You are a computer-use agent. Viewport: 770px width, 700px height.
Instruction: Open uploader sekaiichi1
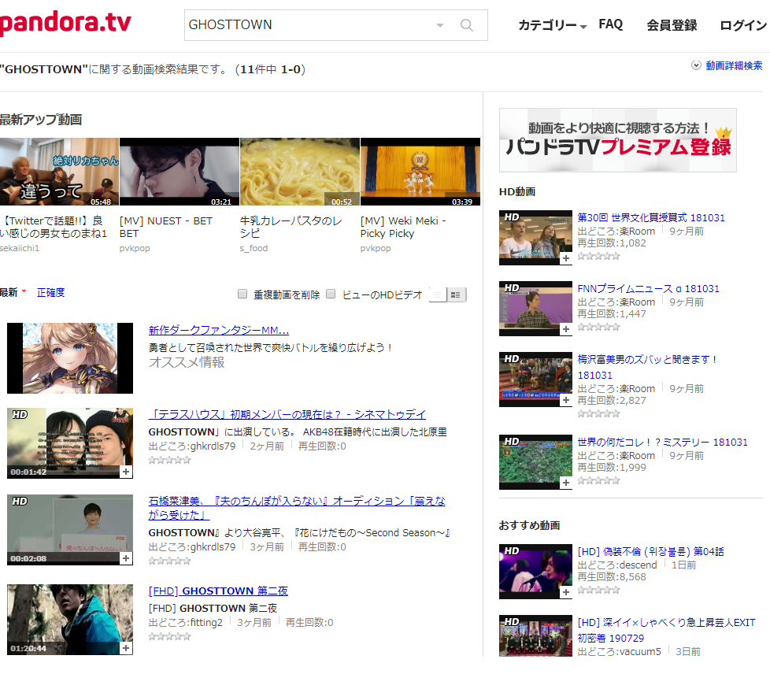19,248
